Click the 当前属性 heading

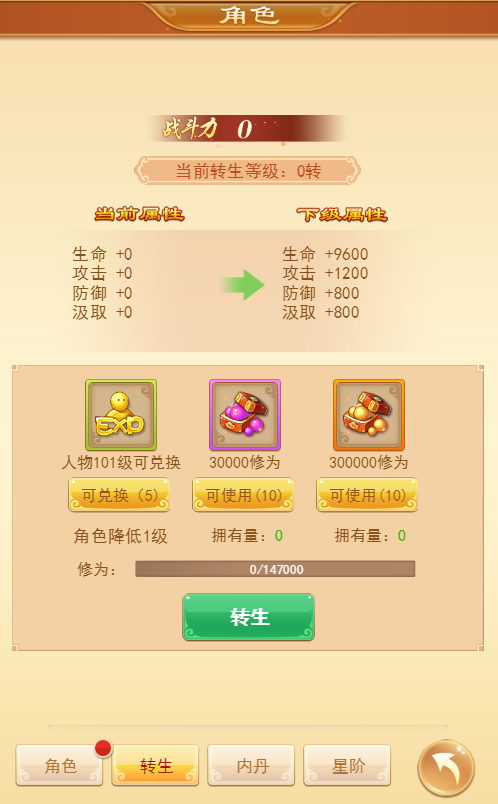[x=140, y=214]
